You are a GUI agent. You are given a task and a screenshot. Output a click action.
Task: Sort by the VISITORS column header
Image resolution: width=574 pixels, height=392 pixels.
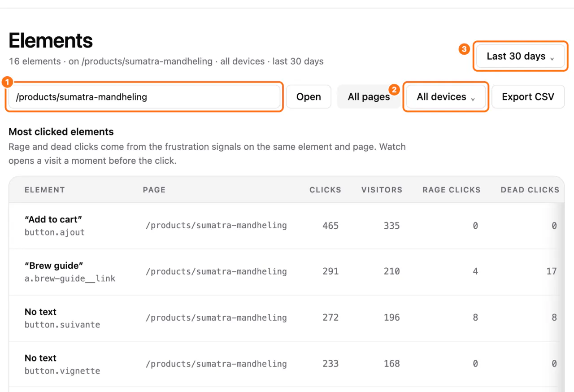coord(382,190)
